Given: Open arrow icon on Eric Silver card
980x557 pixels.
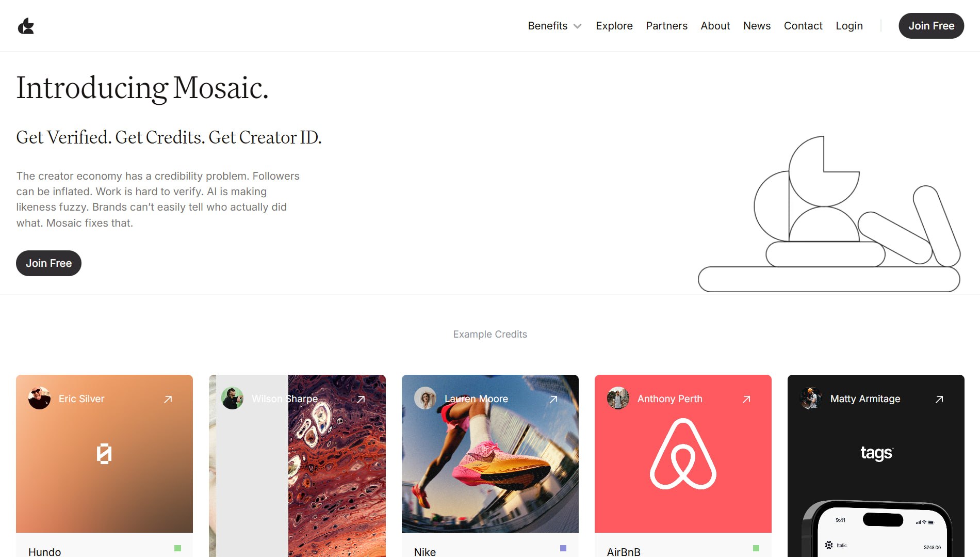Looking at the screenshot, I should (x=168, y=399).
